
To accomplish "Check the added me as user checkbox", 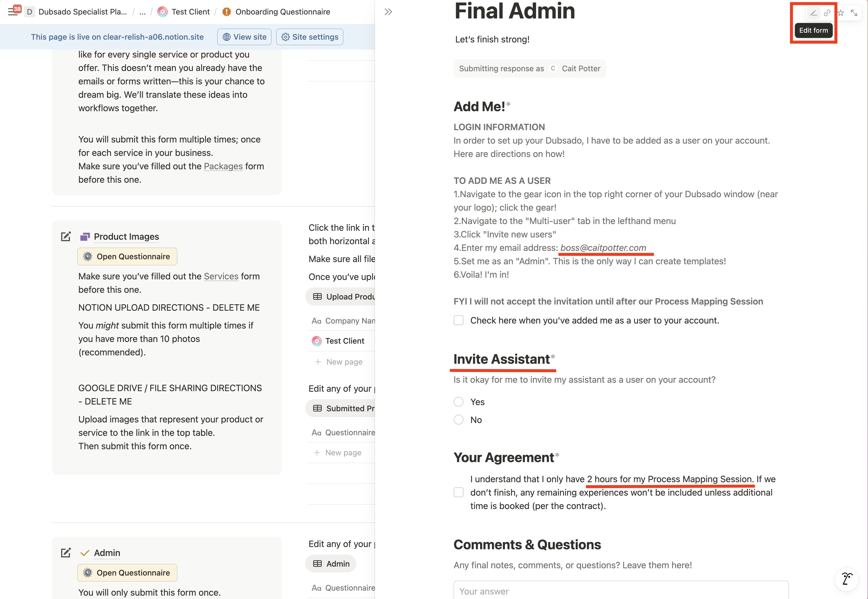I will [x=458, y=320].
